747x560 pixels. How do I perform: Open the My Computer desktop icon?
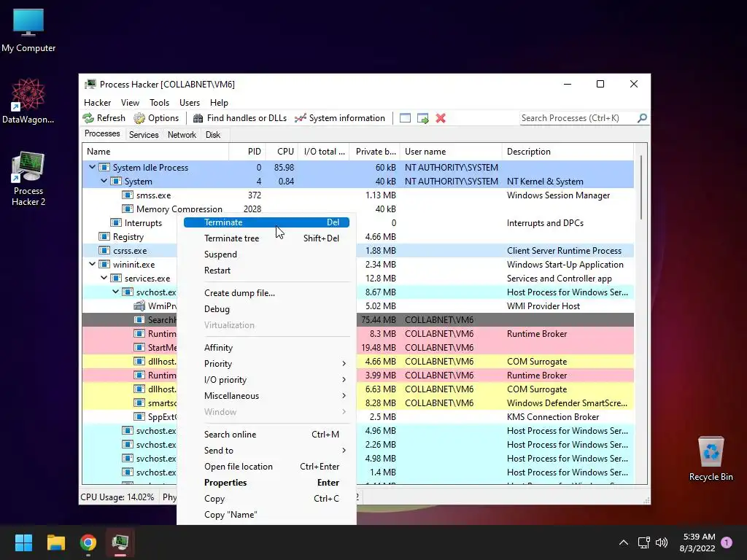click(x=28, y=31)
